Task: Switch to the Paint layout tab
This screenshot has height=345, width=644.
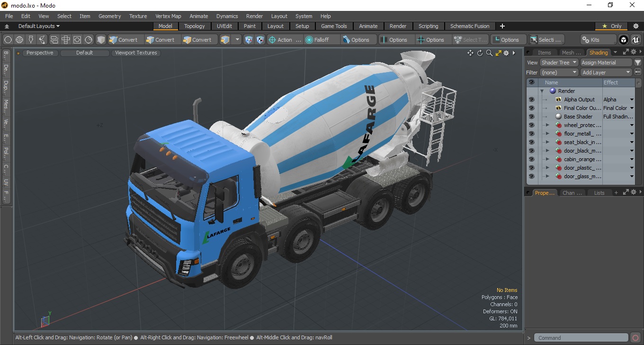Action: (250, 26)
